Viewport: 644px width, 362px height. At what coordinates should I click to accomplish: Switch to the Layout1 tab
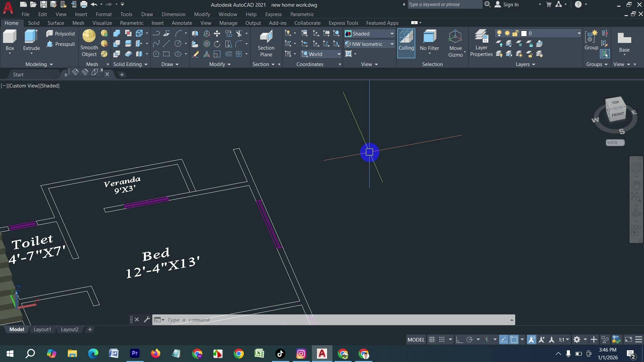point(42,329)
